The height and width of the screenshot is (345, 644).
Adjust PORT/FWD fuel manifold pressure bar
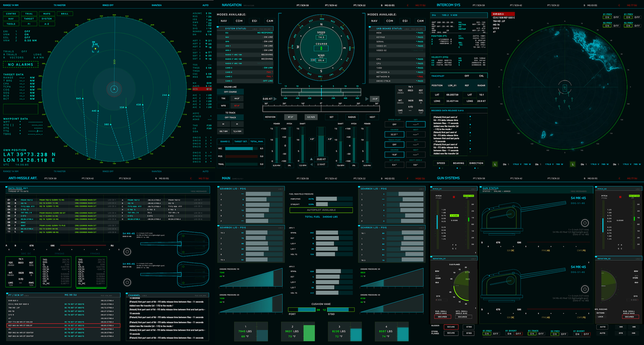(x=334, y=199)
